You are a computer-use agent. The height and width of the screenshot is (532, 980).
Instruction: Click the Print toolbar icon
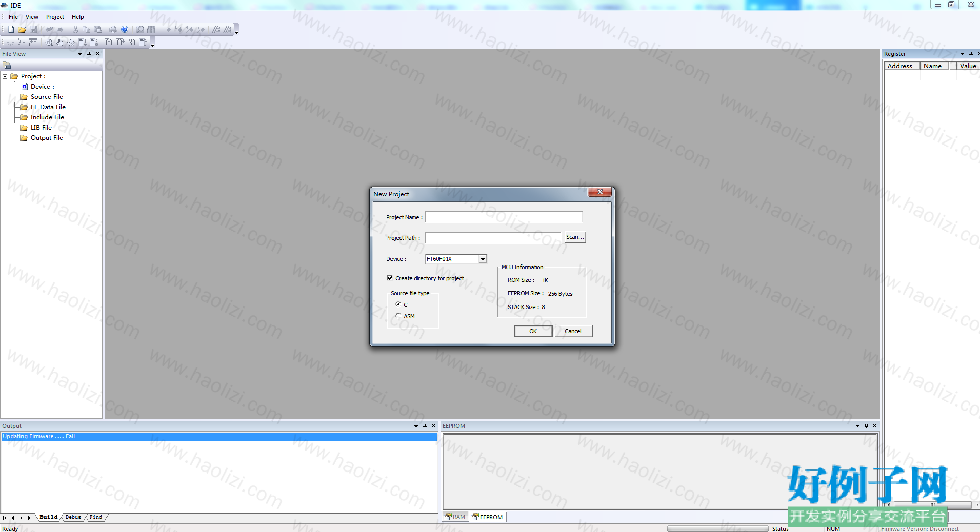[x=113, y=30]
